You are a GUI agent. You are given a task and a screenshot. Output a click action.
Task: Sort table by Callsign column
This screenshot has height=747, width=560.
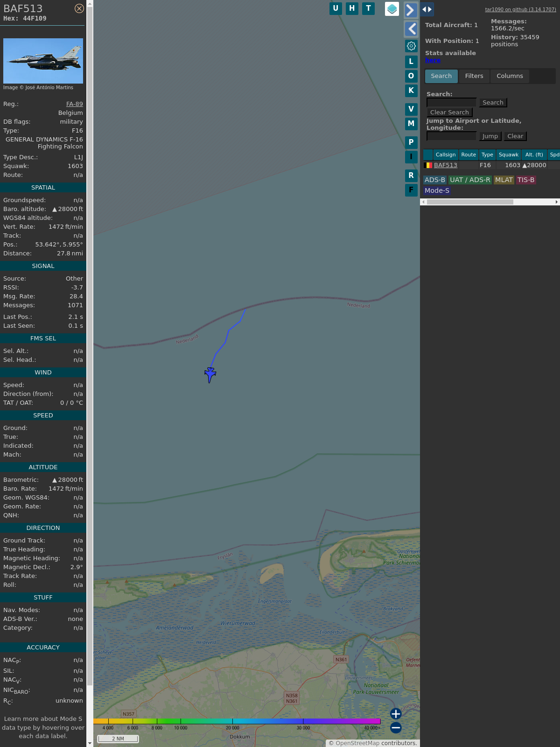tap(446, 155)
